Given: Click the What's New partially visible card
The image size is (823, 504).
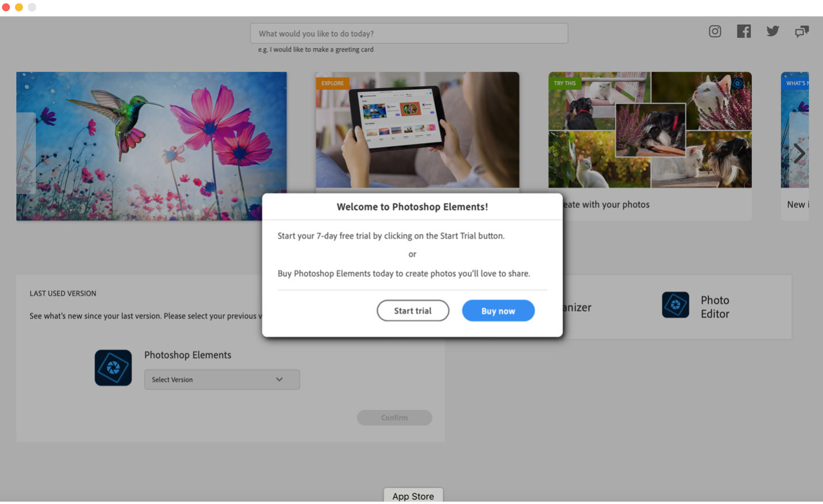Looking at the screenshot, I should [795, 146].
